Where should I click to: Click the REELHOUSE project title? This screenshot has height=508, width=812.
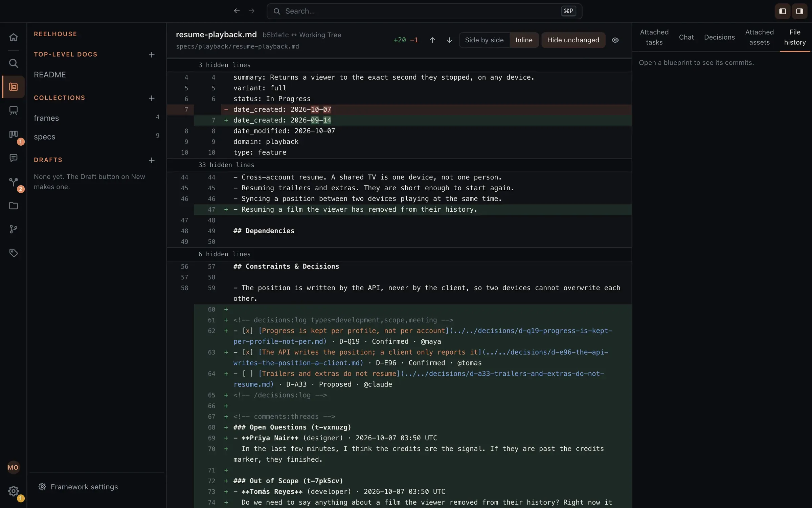(55, 34)
